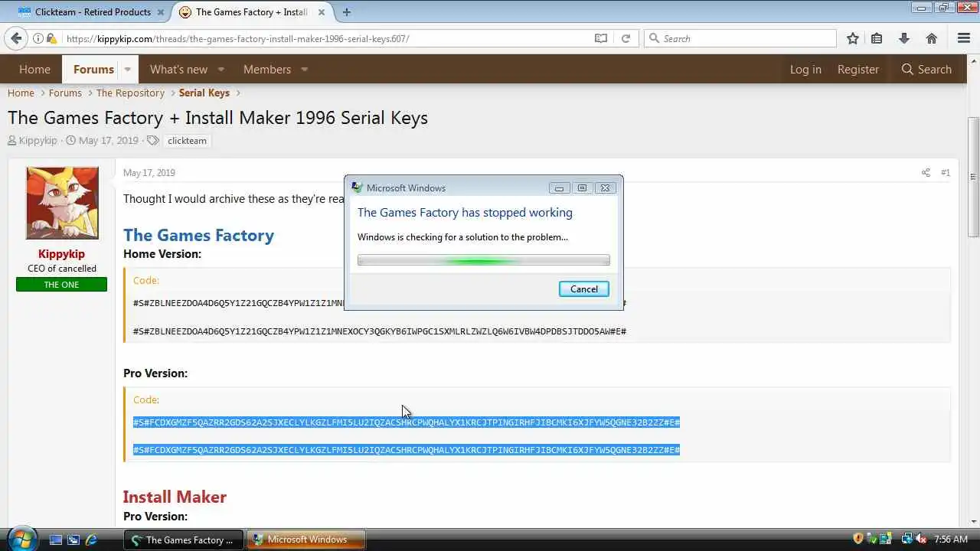The height and width of the screenshot is (551, 980).
Task: Toggle reader view icon in address bar
Action: click(601, 38)
